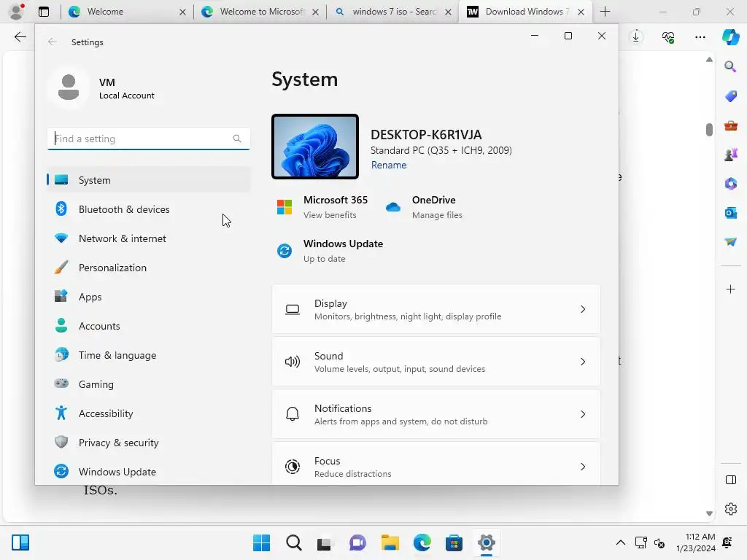The image size is (747, 560).
Task: Click the search magnifier in settings box
Action: point(237,139)
